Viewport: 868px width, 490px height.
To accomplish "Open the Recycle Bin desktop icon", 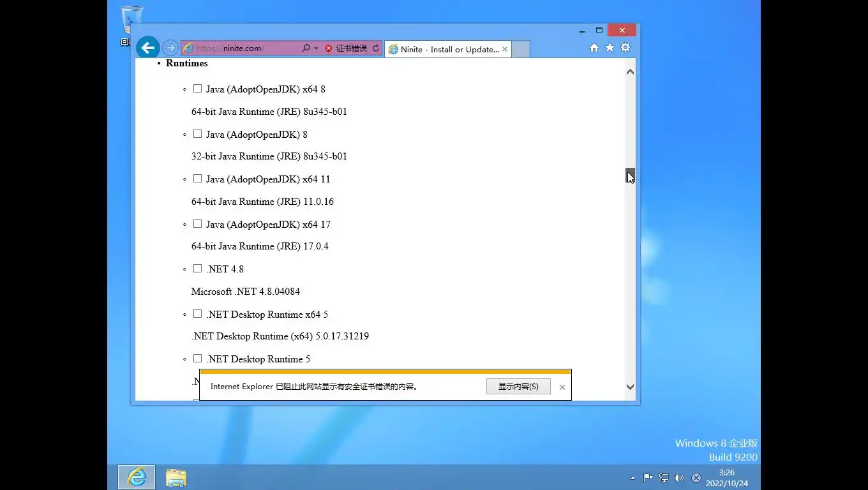I will click(x=131, y=26).
